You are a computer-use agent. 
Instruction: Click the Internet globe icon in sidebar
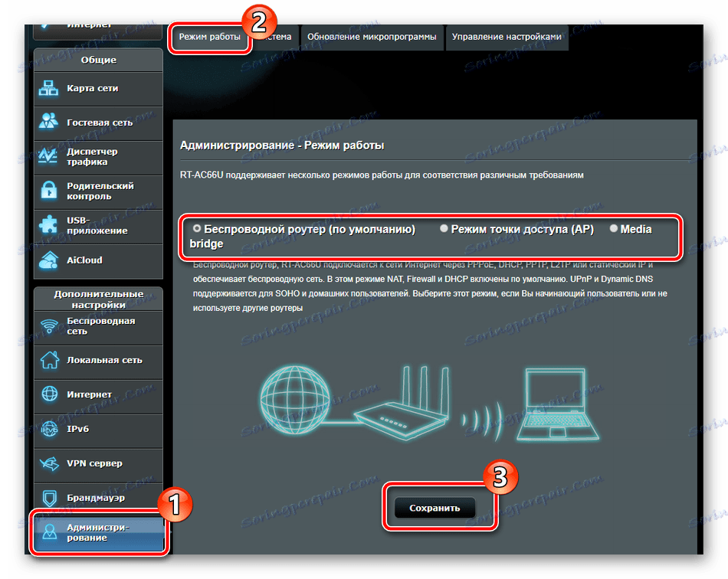(x=49, y=394)
